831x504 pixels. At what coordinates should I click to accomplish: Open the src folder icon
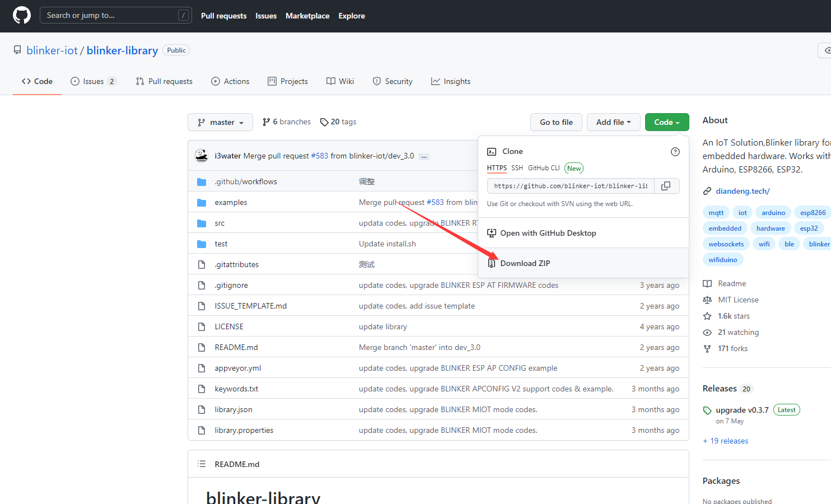pyautogui.click(x=202, y=223)
